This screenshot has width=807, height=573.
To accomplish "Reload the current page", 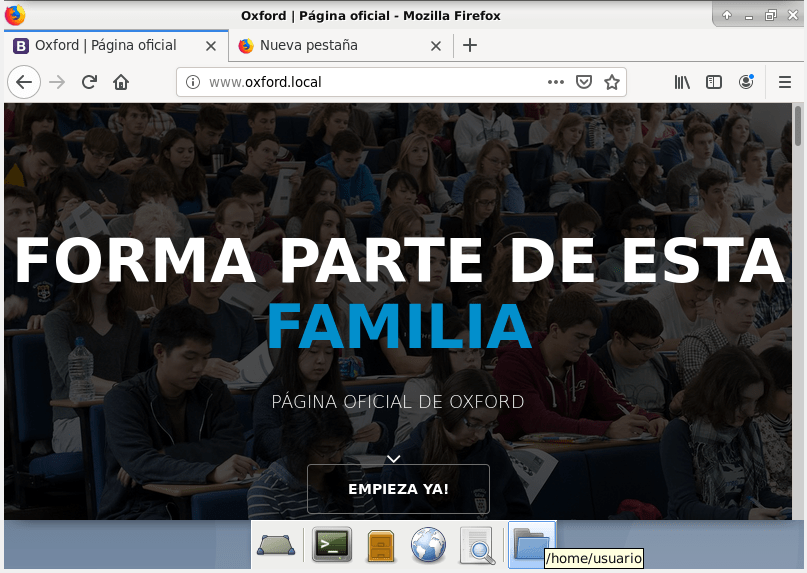I will (89, 82).
